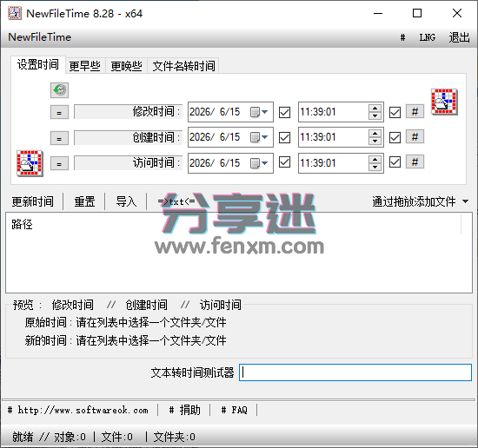The width and height of the screenshot is (478, 448).
Task: Switch to the 更早些 tab
Action: coord(85,66)
